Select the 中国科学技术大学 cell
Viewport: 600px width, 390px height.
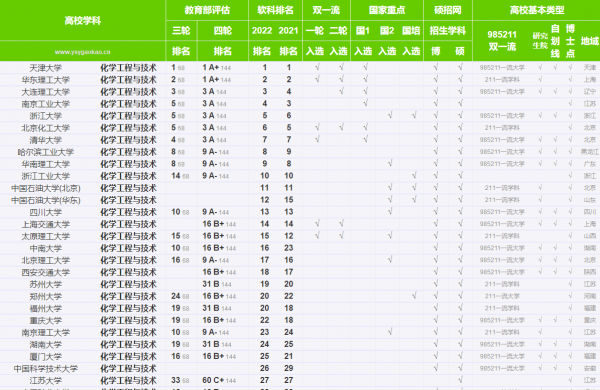(x=46, y=369)
